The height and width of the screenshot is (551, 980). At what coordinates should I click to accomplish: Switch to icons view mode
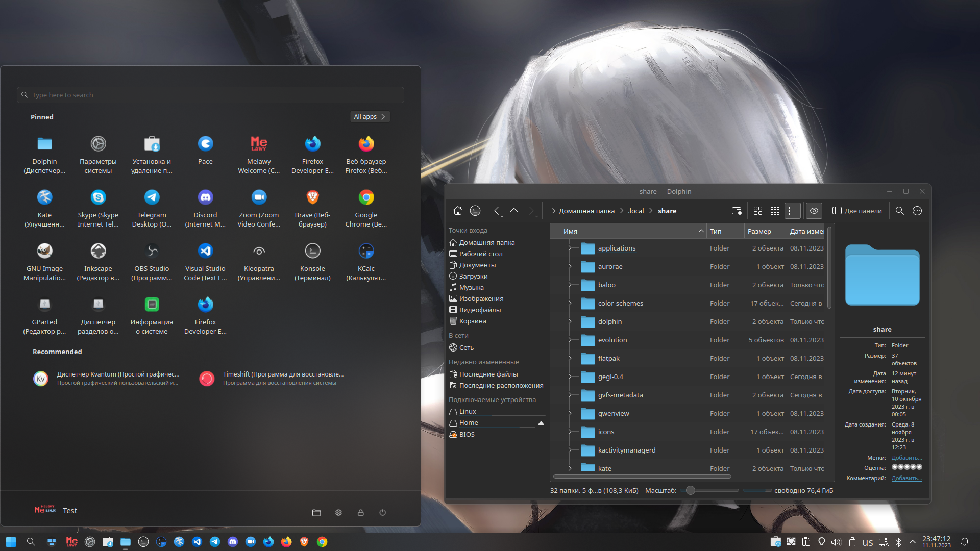[x=758, y=211]
